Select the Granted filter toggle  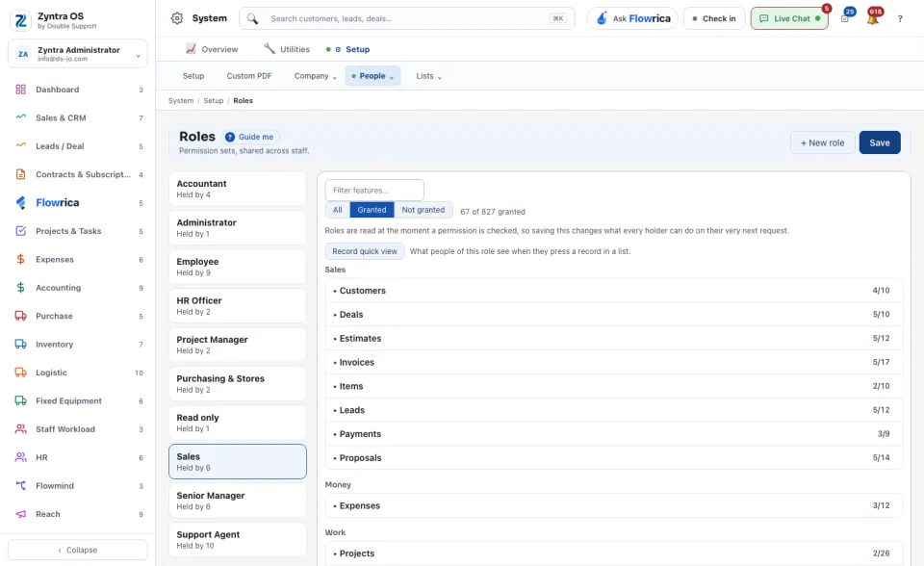(x=372, y=210)
